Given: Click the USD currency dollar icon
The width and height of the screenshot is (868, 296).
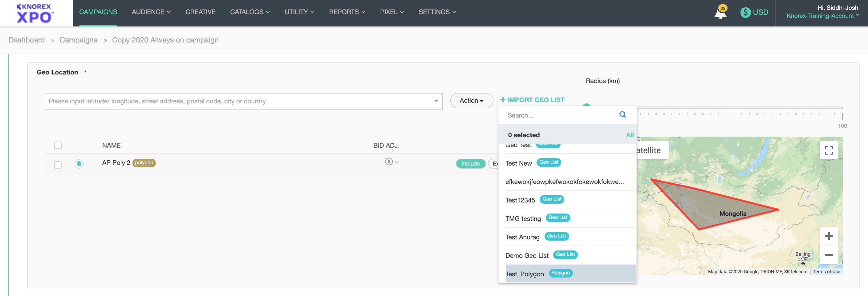Looking at the screenshot, I should tap(745, 12).
